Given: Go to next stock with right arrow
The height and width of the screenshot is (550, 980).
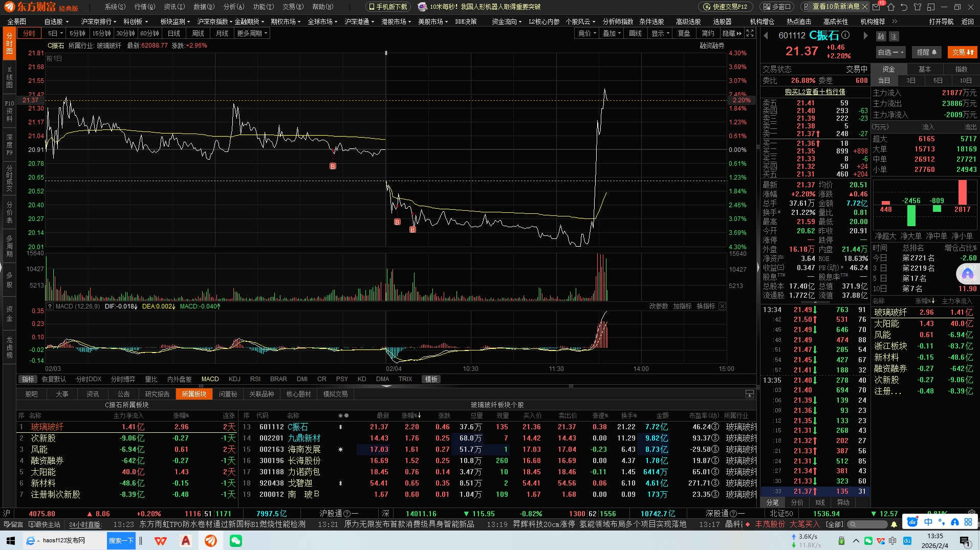Looking at the screenshot, I should coord(865,35).
